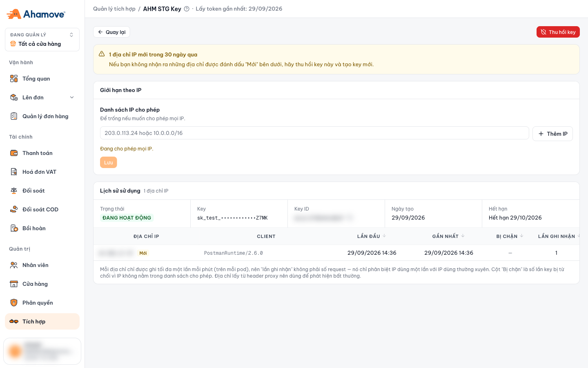Screen dimensions: 588x368
Task: Click the Nhân viên people icon
Action: (14, 265)
